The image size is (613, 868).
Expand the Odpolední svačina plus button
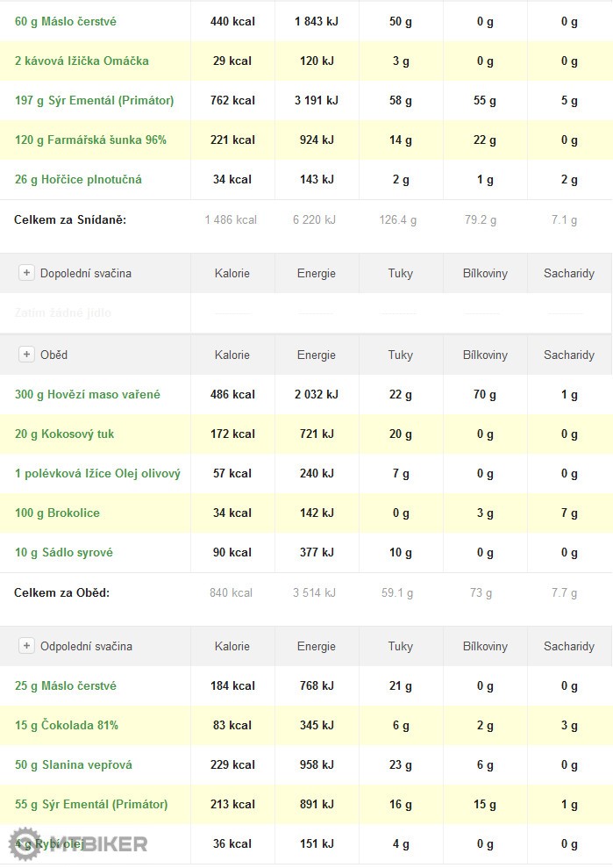pos(26,646)
